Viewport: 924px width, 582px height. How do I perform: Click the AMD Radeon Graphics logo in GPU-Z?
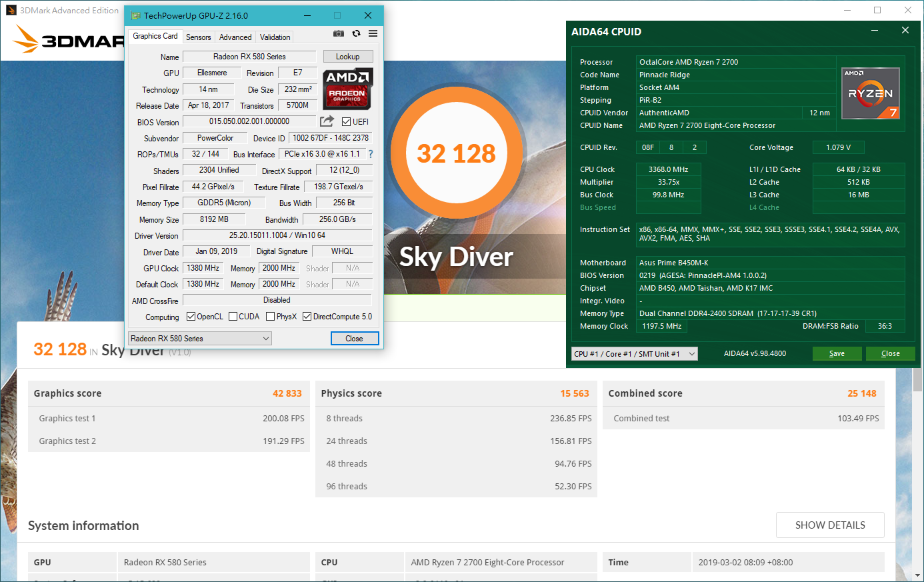click(347, 89)
